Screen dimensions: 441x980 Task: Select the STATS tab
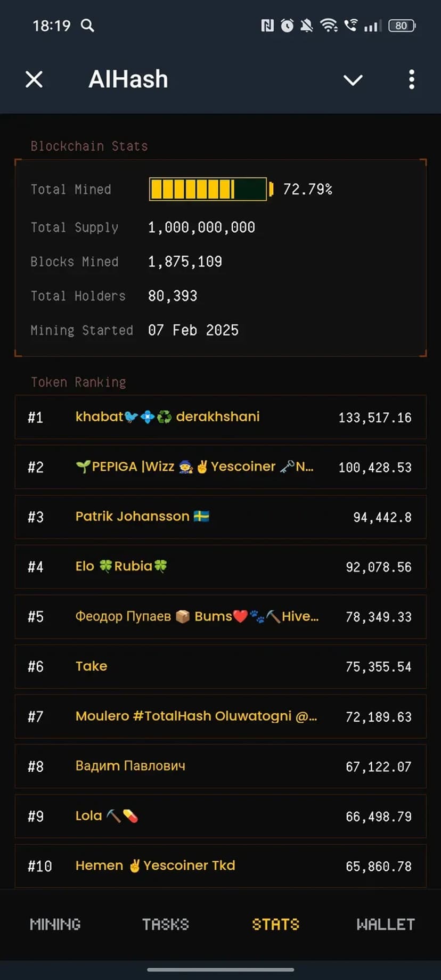[275, 924]
